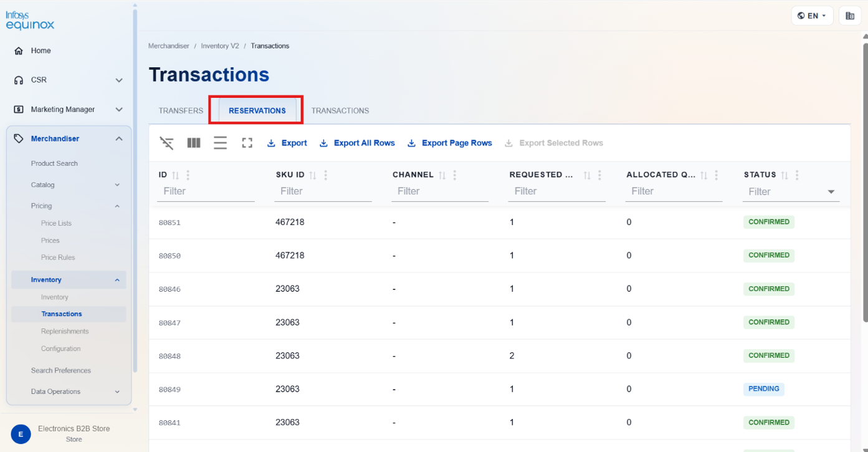
Task: Click the page vertical scrollbar
Action: tap(865, 183)
